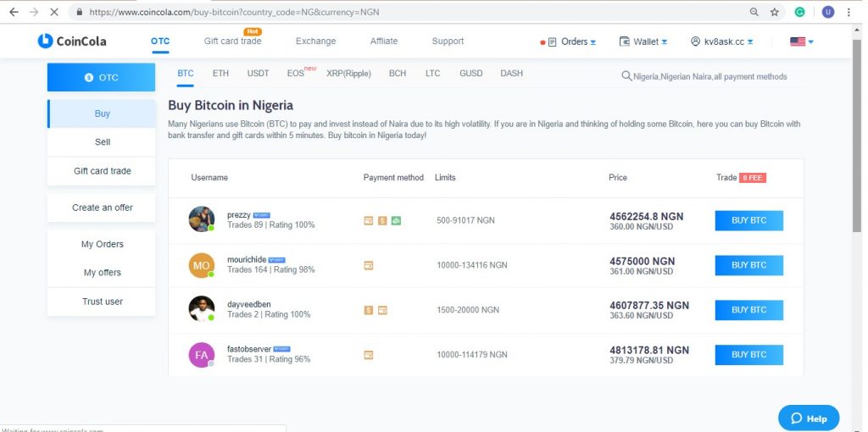Select the BTC currency tab
This screenshot has width=868, height=432.
186,74
